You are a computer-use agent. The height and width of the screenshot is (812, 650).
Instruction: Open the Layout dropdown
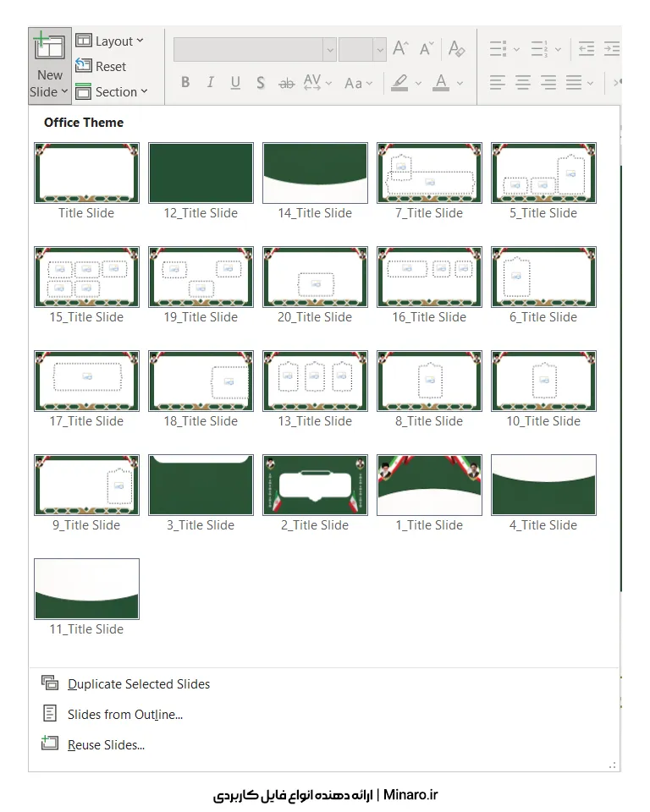click(109, 41)
